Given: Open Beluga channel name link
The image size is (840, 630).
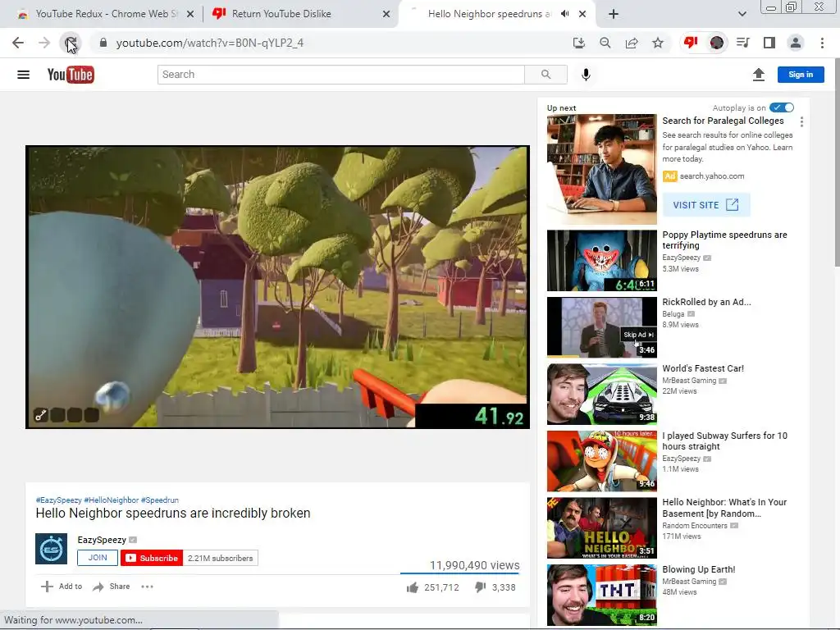Looking at the screenshot, I should [x=673, y=314].
